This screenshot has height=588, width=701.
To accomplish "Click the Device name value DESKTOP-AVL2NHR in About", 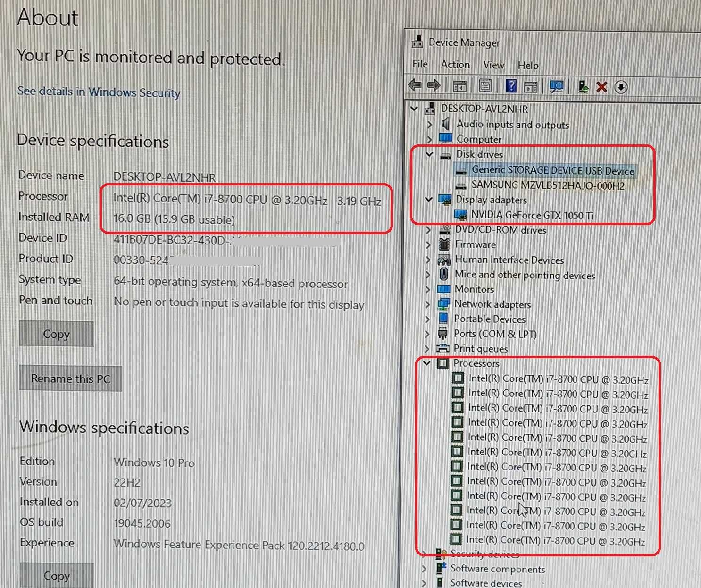I will (x=164, y=177).
